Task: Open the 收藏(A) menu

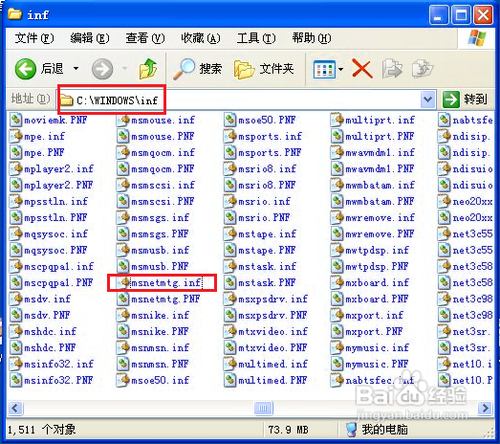Action: (200, 38)
